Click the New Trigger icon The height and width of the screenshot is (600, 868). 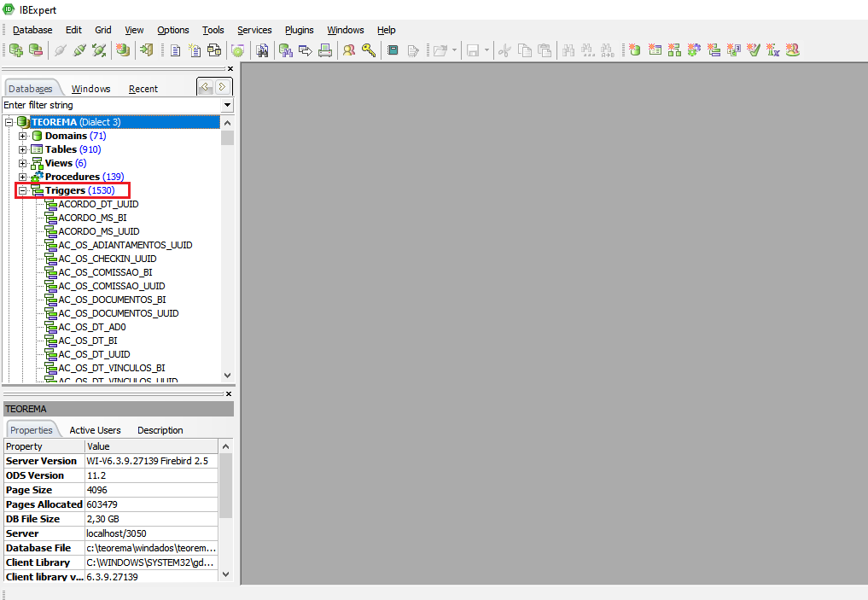pyautogui.click(x=714, y=50)
